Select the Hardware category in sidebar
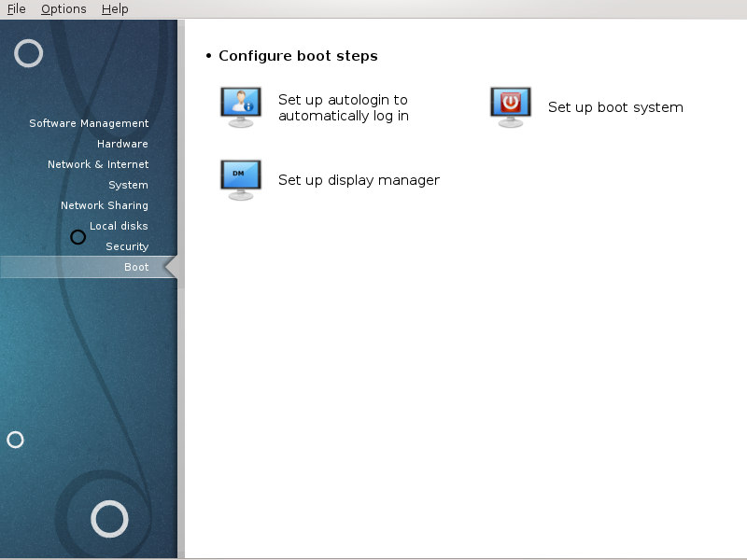The height and width of the screenshot is (560, 747). point(122,144)
